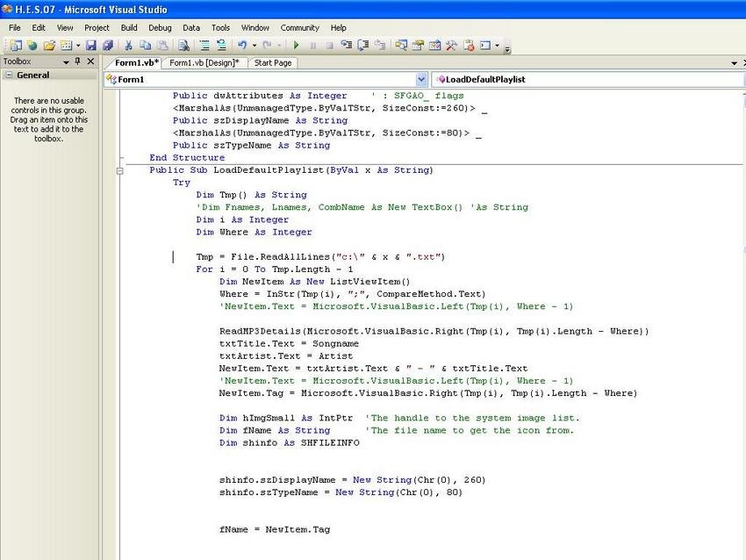Open the Debug menu
The height and width of the screenshot is (560, 746).
click(x=160, y=27)
